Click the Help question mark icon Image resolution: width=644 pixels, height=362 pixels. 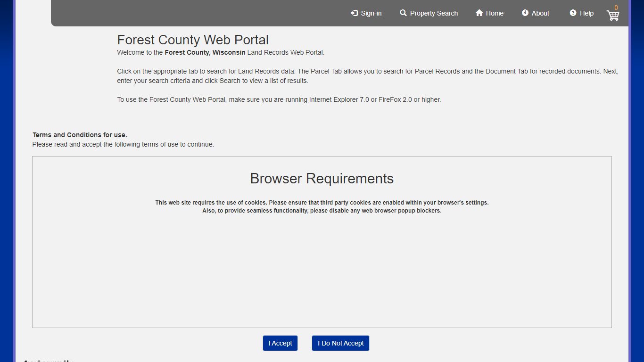coord(573,13)
